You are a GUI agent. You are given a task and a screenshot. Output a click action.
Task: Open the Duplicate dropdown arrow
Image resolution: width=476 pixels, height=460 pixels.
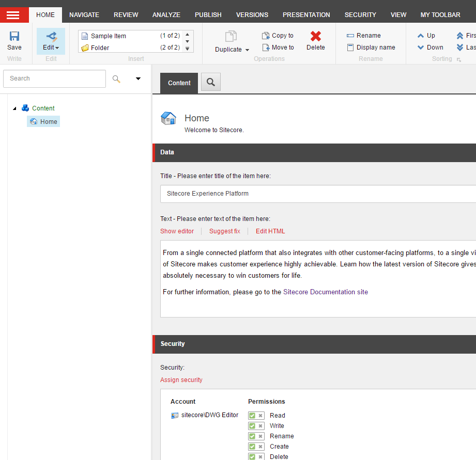coord(247,50)
